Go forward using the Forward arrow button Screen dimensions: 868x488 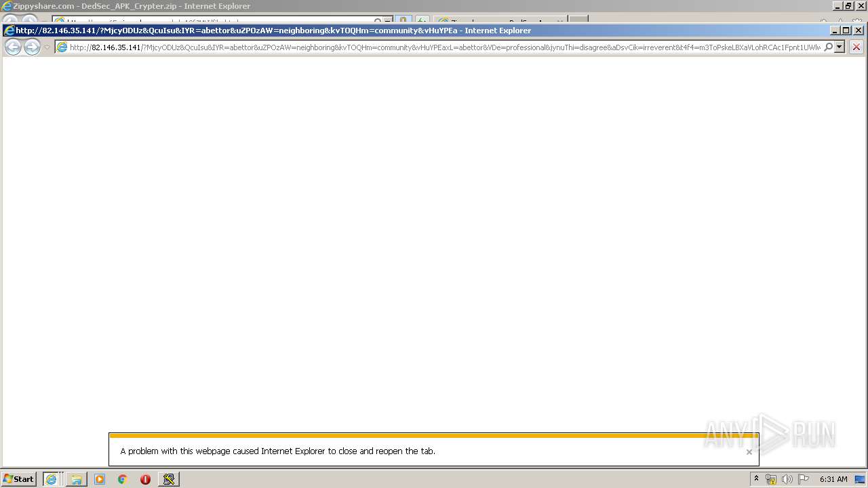pos(32,47)
